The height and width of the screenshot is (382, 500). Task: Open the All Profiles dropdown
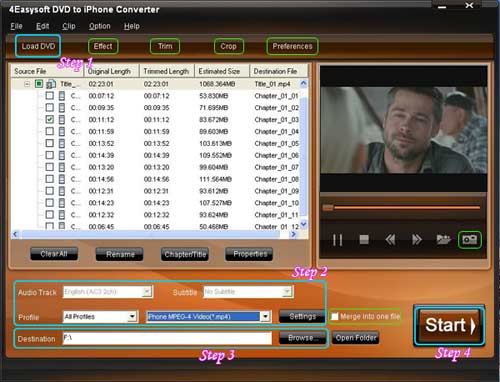point(132,316)
